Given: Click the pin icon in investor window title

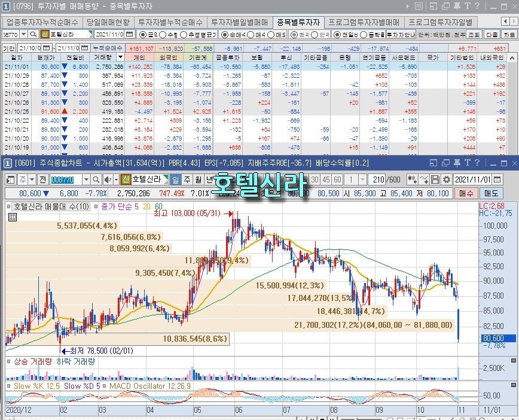Looking at the screenshot, I should click(x=457, y=6).
